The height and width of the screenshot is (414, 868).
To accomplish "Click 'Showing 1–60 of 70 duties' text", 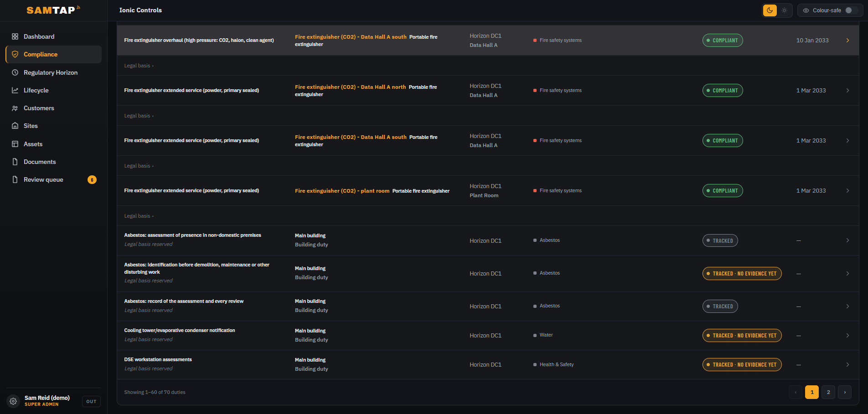I will [x=155, y=392].
